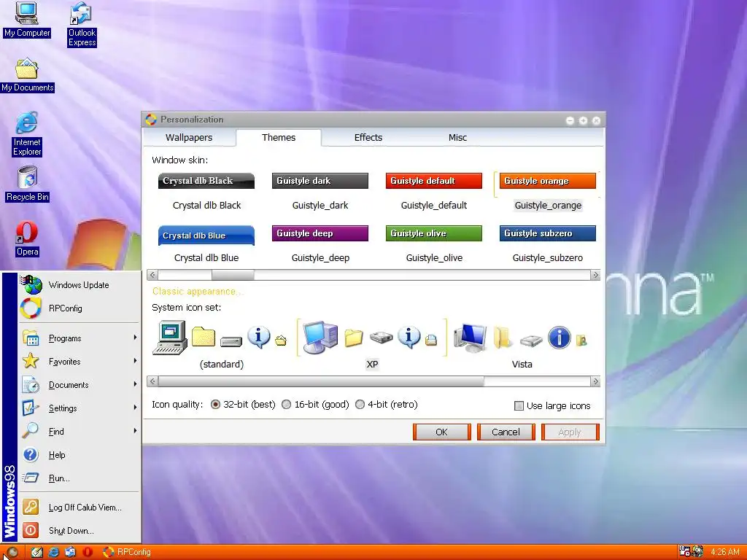Launch Internet Explorer desktop icon
The width and height of the screenshot is (747, 560).
[27, 134]
